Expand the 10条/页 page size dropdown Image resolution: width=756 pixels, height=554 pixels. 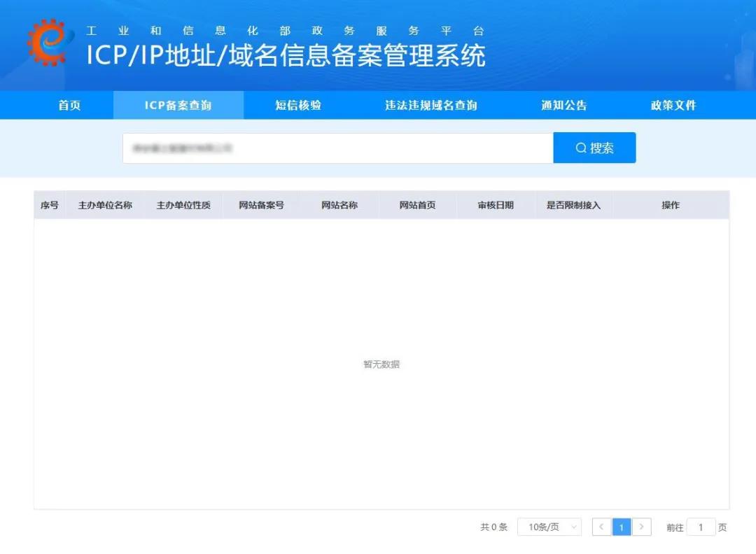549,527
